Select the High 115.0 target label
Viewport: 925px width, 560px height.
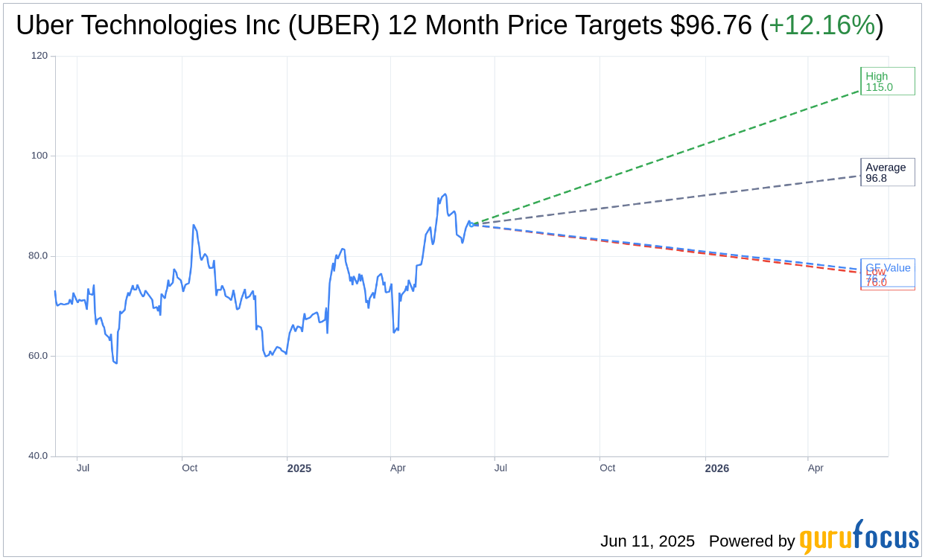coord(888,81)
